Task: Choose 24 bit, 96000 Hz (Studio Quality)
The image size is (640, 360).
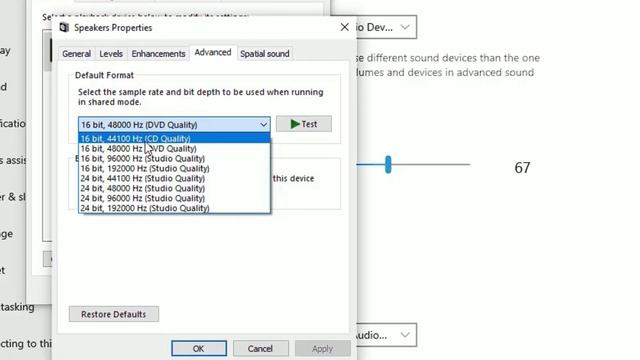Action: pyautogui.click(x=174, y=198)
